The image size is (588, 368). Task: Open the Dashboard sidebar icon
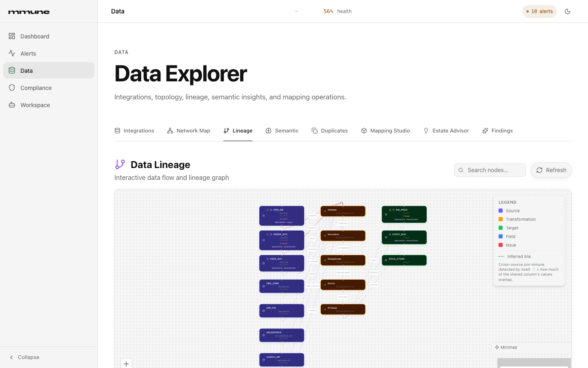pos(12,36)
